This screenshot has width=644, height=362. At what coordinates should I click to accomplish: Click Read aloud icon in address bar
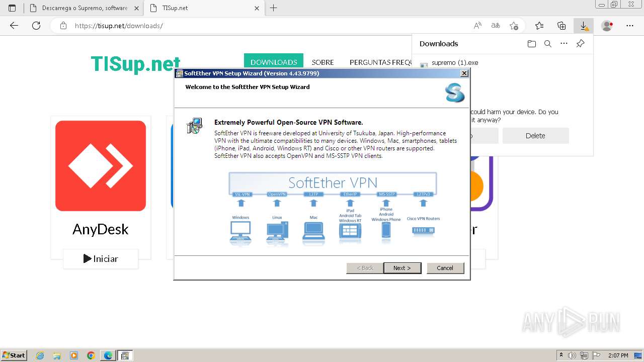point(477,26)
